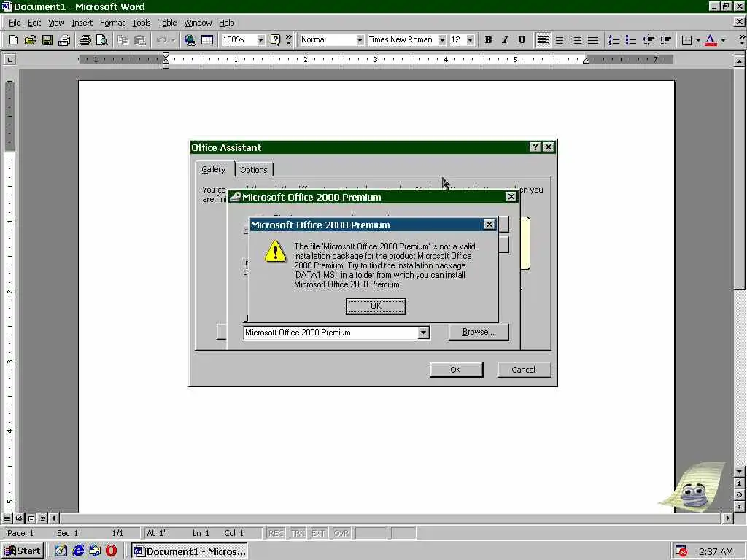Set Align Right paragraph alignment
This screenshot has height=560, width=747.
pos(576,40)
